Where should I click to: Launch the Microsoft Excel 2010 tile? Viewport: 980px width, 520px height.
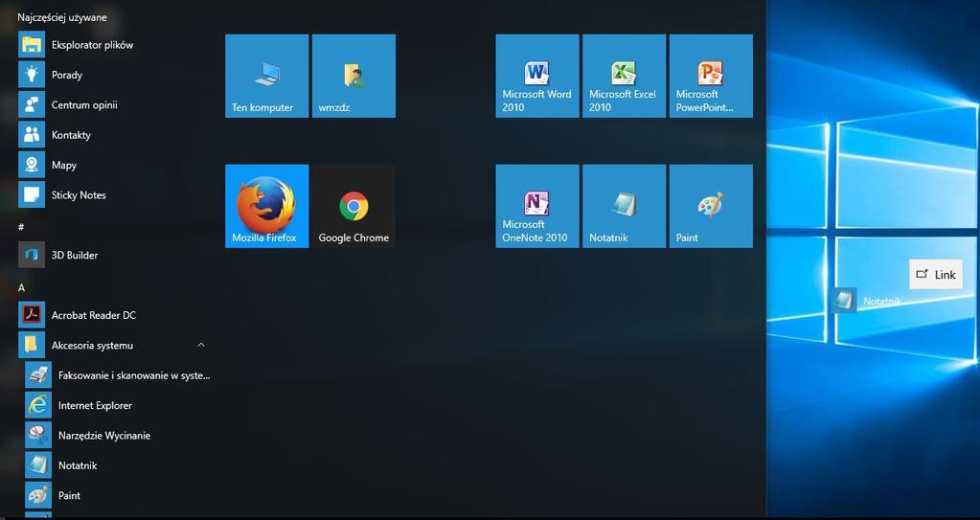(x=625, y=76)
